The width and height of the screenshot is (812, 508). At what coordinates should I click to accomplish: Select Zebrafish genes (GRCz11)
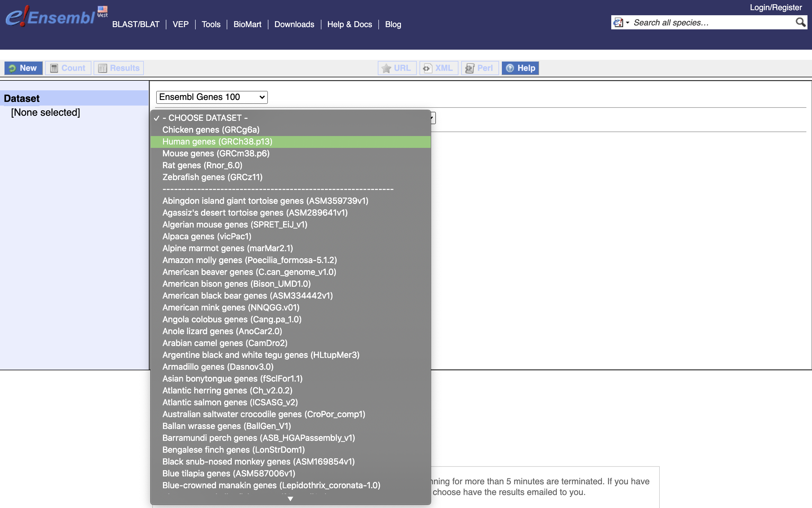click(x=291, y=177)
